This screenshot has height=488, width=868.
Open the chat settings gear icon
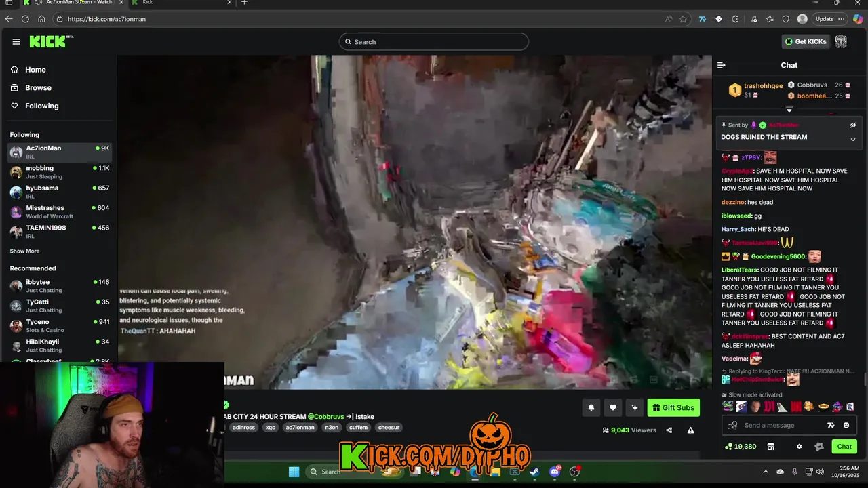799,447
